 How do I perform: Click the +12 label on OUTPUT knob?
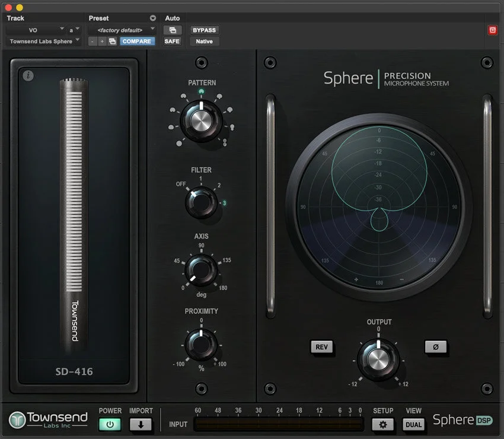tap(403, 384)
